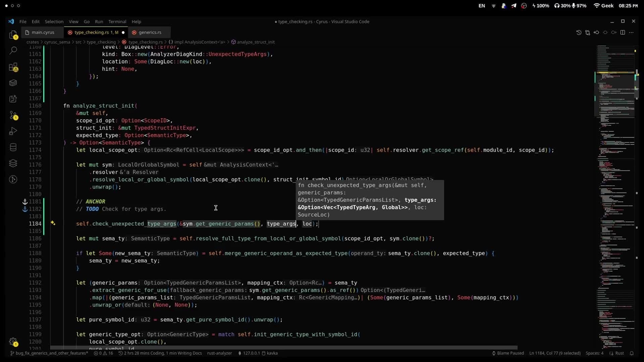This screenshot has width=644, height=362.
Task: Expand the analyze_struct_init breadcrumb
Action: click(x=256, y=42)
